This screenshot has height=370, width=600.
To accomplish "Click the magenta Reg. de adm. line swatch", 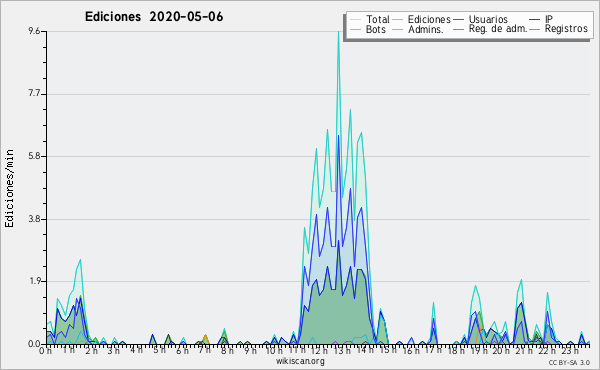I will (x=458, y=29).
